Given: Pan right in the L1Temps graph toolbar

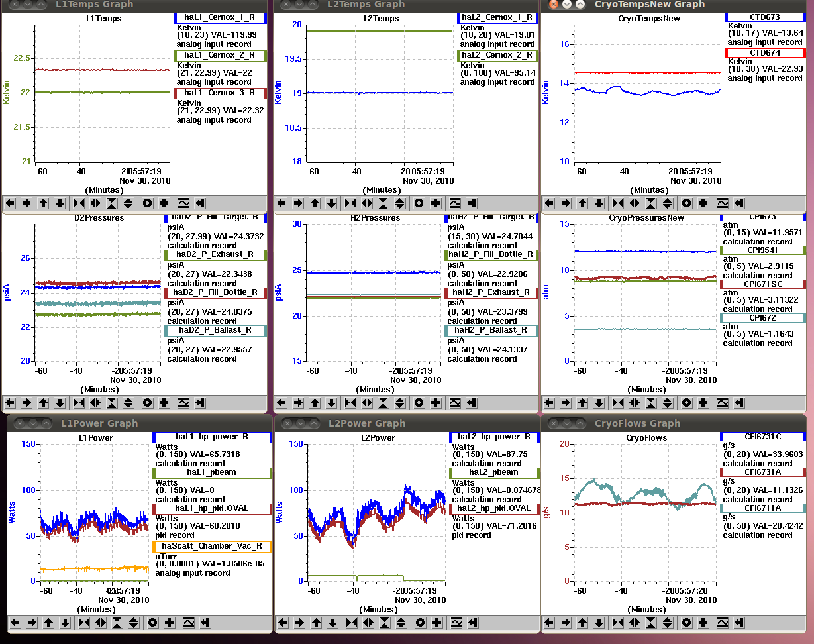Looking at the screenshot, I should coord(27,203).
